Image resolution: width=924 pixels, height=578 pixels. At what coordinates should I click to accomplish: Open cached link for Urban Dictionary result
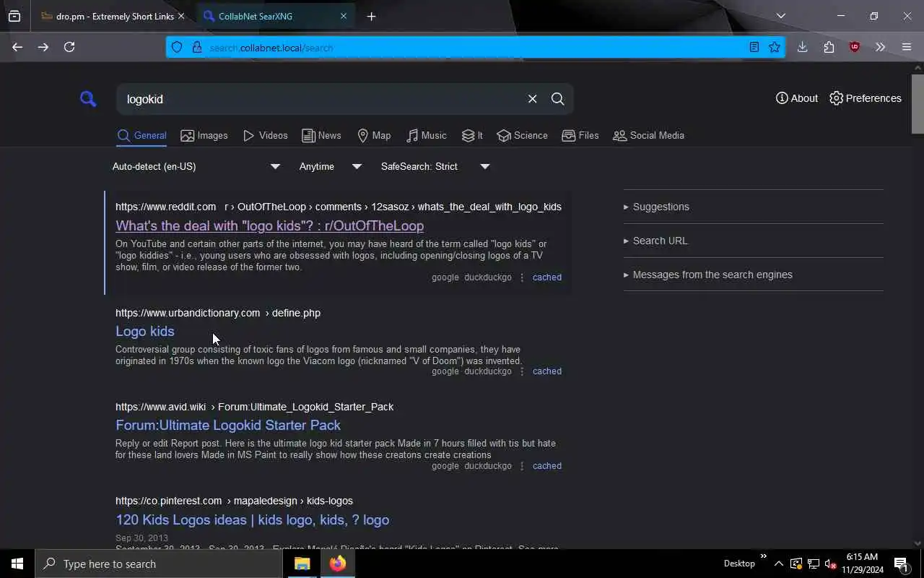pyautogui.click(x=546, y=371)
